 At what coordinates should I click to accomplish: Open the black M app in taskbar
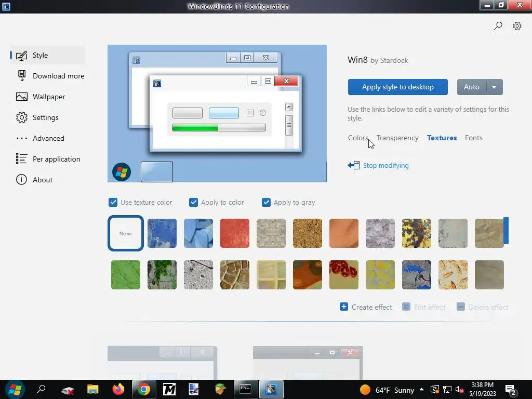(169, 390)
